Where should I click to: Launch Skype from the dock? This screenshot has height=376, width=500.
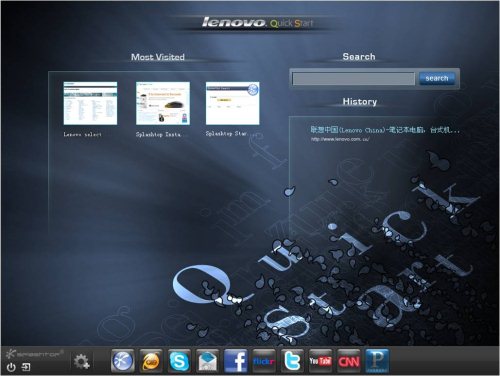pyautogui.click(x=179, y=361)
